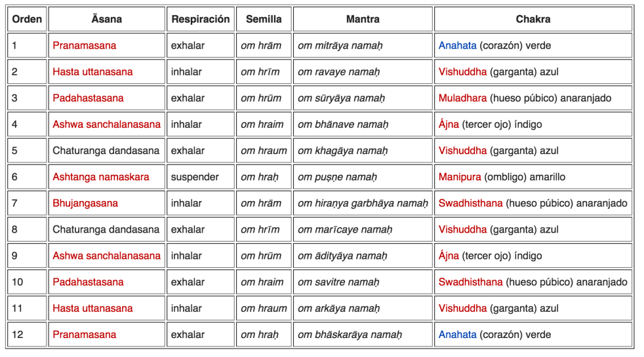644x357 pixels.
Task: Click the Āsana column header
Action: pos(107,20)
